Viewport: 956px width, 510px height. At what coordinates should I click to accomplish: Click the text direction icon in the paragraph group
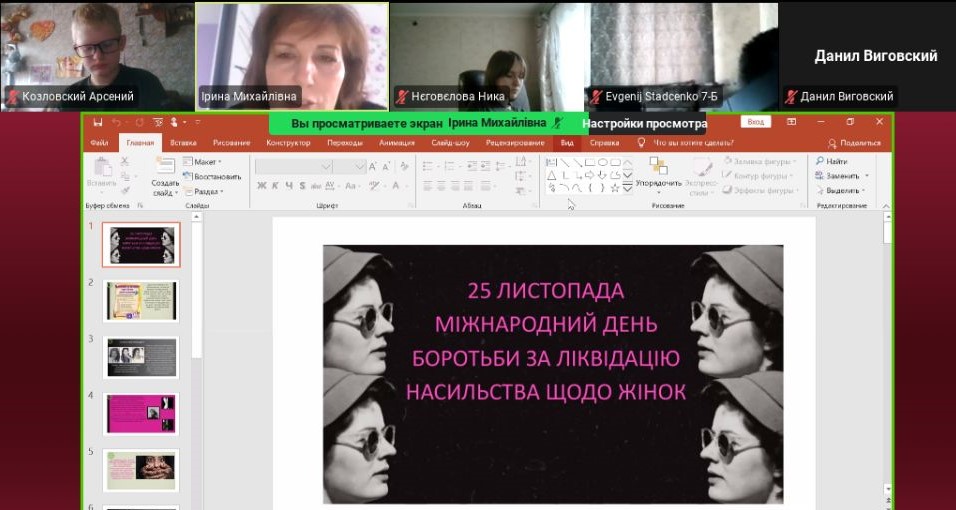(521, 161)
